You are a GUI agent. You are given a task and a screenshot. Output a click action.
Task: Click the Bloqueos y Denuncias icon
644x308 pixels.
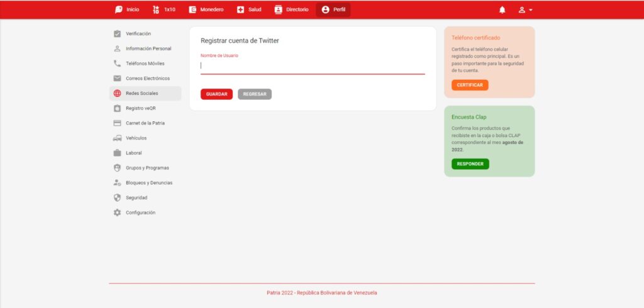117,183
